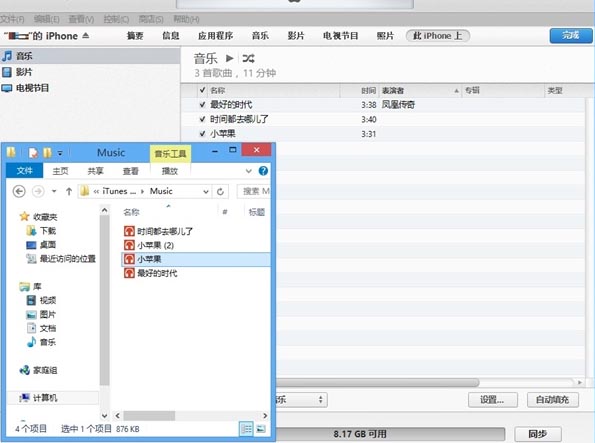
Task: Toggle the header checkbox for all songs
Action: [202, 90]
